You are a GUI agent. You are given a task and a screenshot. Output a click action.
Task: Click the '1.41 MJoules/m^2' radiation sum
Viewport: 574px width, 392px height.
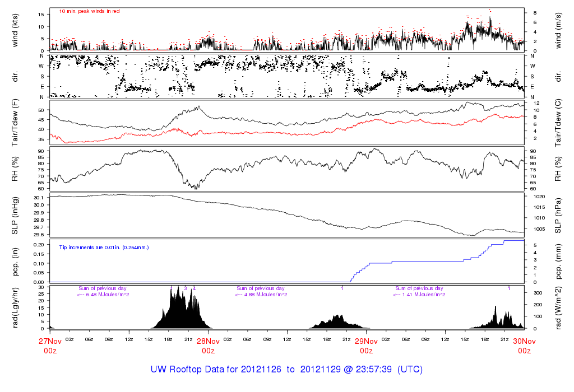coord(424,295)
